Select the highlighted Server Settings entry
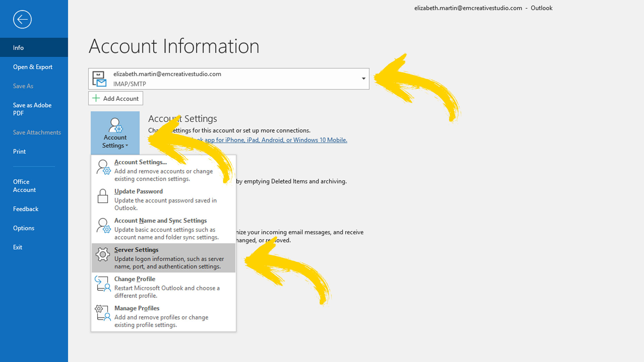Viewport: 644px width, 362px height. point(164,258)
